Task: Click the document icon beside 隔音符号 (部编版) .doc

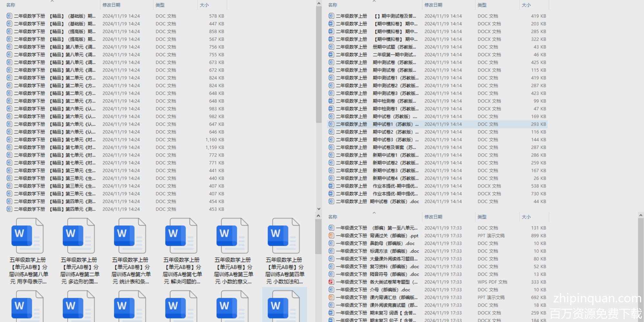Action: (x=331, y=274)
